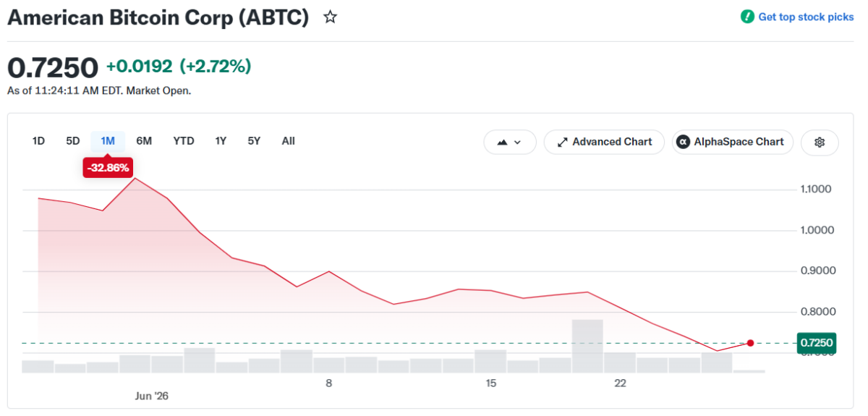Switch to the 6M time range
This screenshot has width=868, height=416.
tap(144, 141)
